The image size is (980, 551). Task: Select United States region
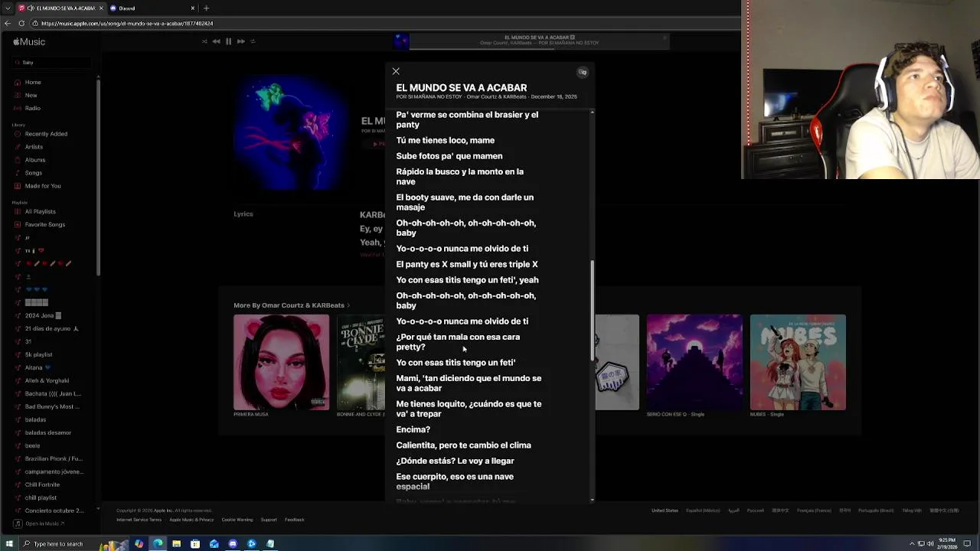665,510
